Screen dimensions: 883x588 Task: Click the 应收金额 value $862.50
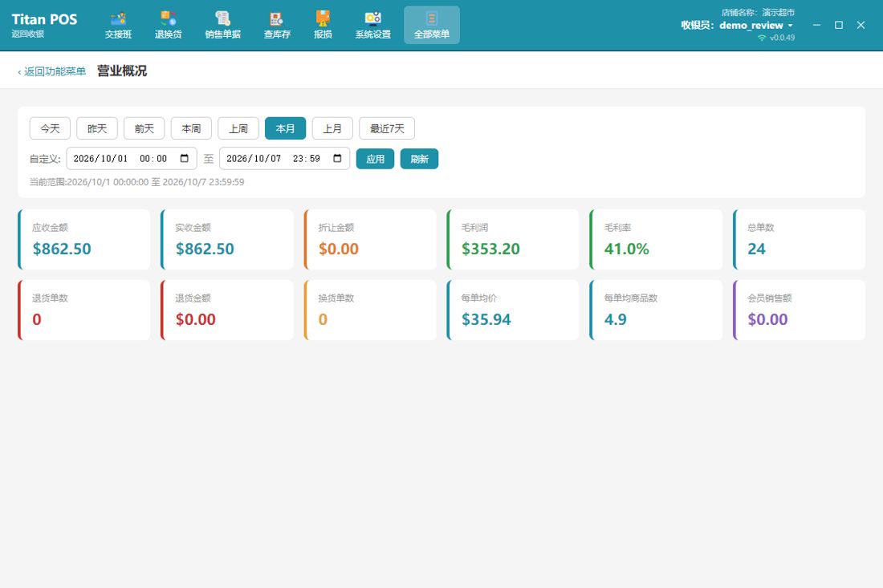62,249
